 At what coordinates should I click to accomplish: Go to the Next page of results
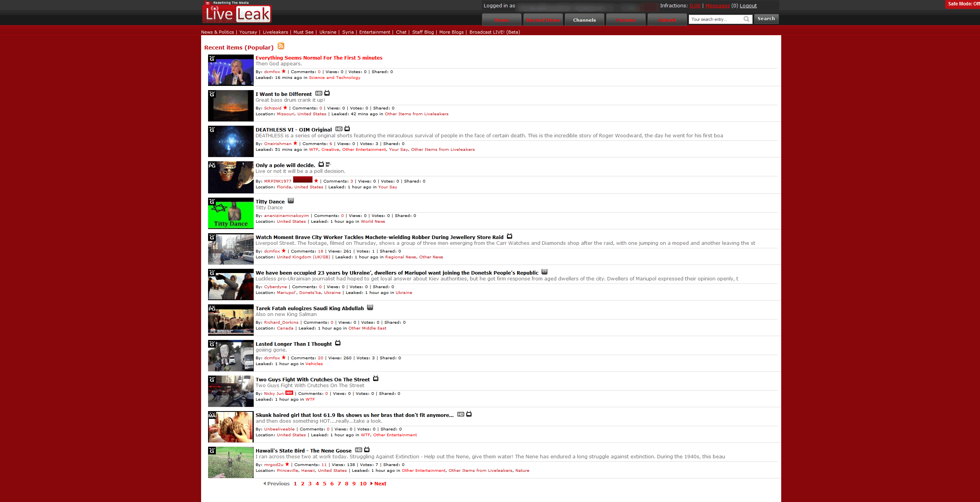click(379, 483)
